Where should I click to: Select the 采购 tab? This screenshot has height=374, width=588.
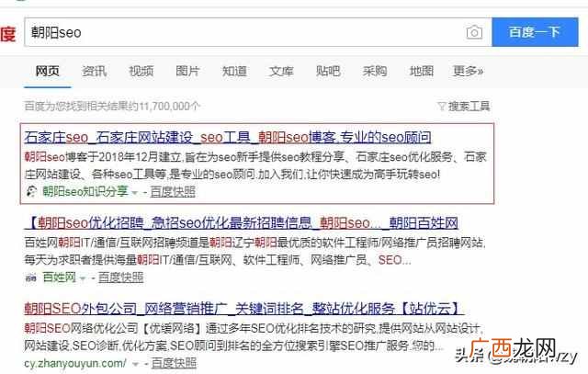(375, 71)
